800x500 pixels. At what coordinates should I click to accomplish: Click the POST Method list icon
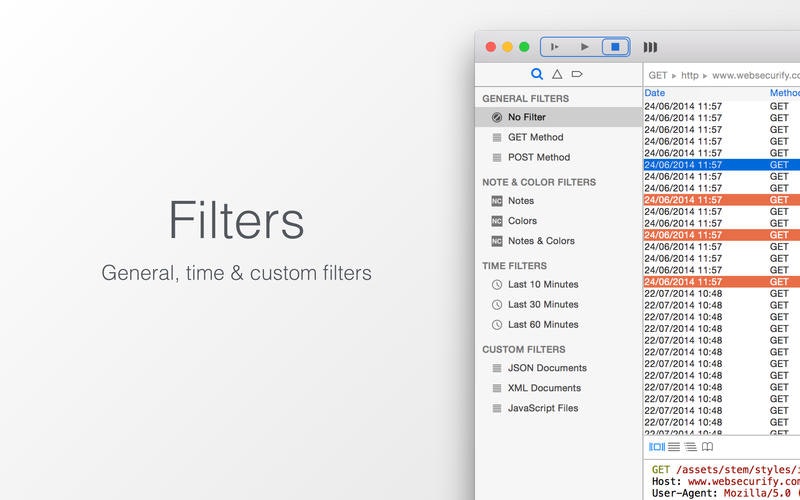click(496, 158)
